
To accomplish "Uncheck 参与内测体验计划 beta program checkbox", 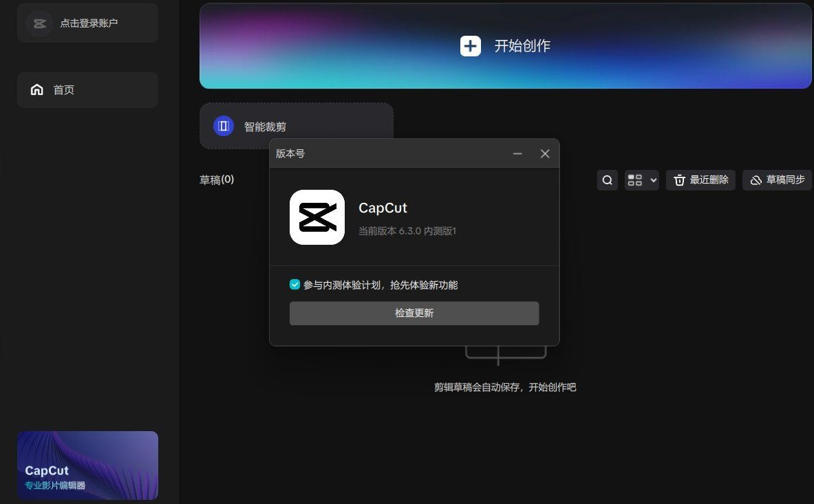I will pyautogui.click(x=294, y=284).
